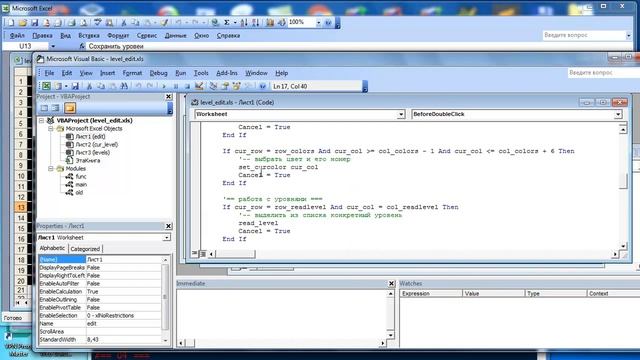Open Project Explorer via toolbar icon
Screen dimensions: 640x360
pos(213,86)
